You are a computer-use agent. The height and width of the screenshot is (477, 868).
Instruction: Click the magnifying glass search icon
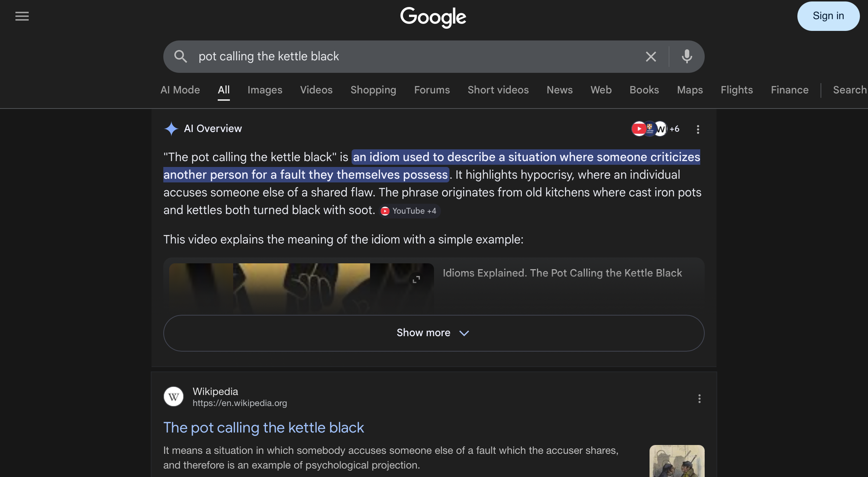[x=181, y=56]
